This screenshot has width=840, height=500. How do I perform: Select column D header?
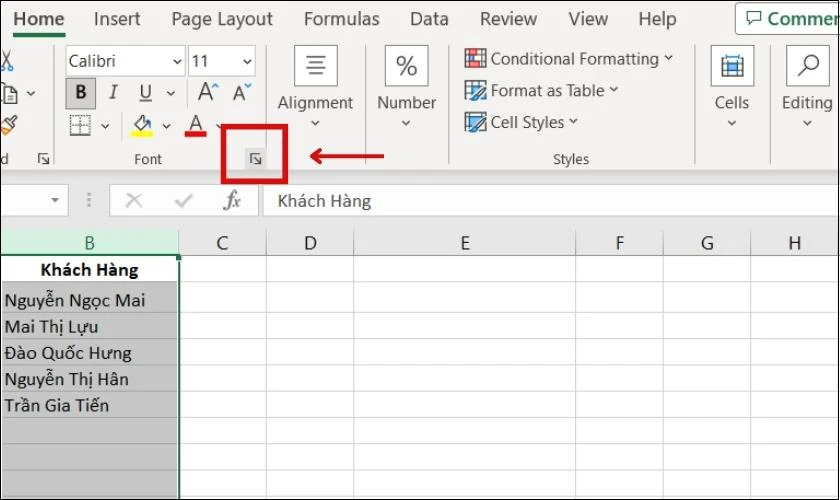coord(310,243)
